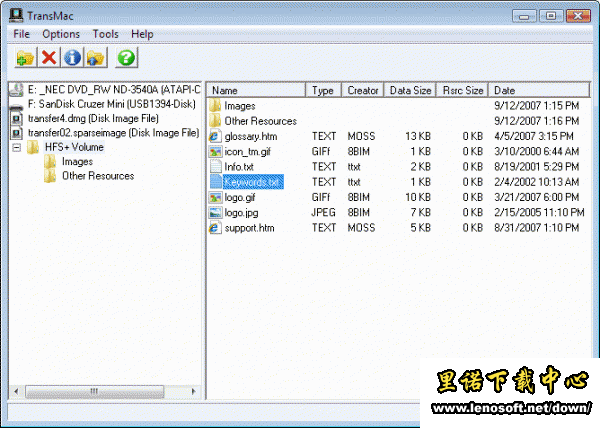Click the Images folder icon in file list
This screenshot has height=428, width=600.
click(x=215, y=106)
